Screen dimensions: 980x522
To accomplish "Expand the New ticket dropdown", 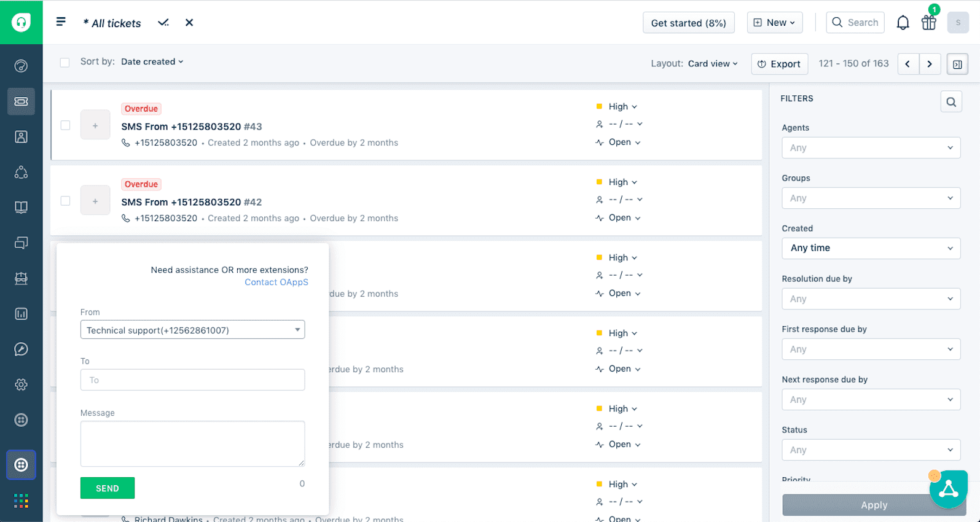I will [x=775, y=23].
